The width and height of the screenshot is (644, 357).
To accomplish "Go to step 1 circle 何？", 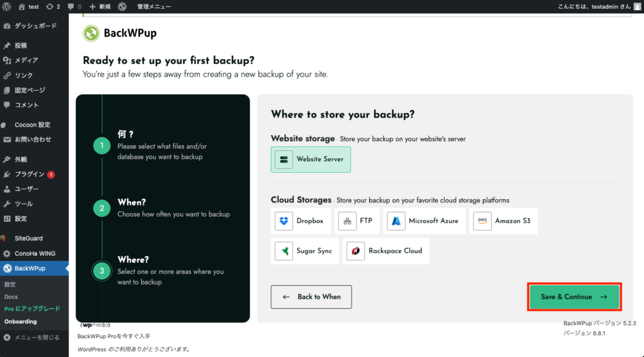I will pyautogui.click(x=101, y=146).
